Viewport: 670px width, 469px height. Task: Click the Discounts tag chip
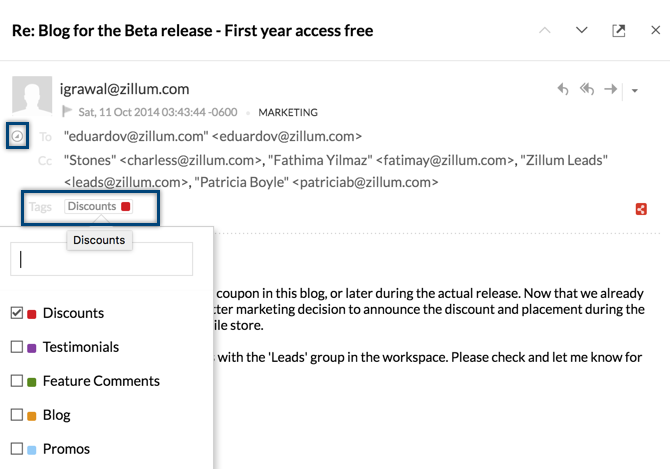[x=92, y=207]
